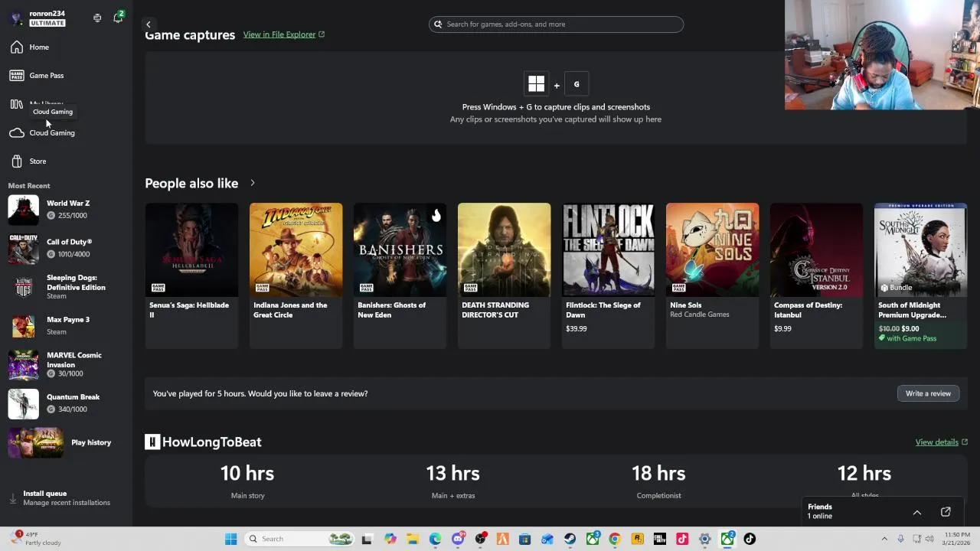Select Banishers: Ghosts of New Eden cover

(x=400, y=249)
